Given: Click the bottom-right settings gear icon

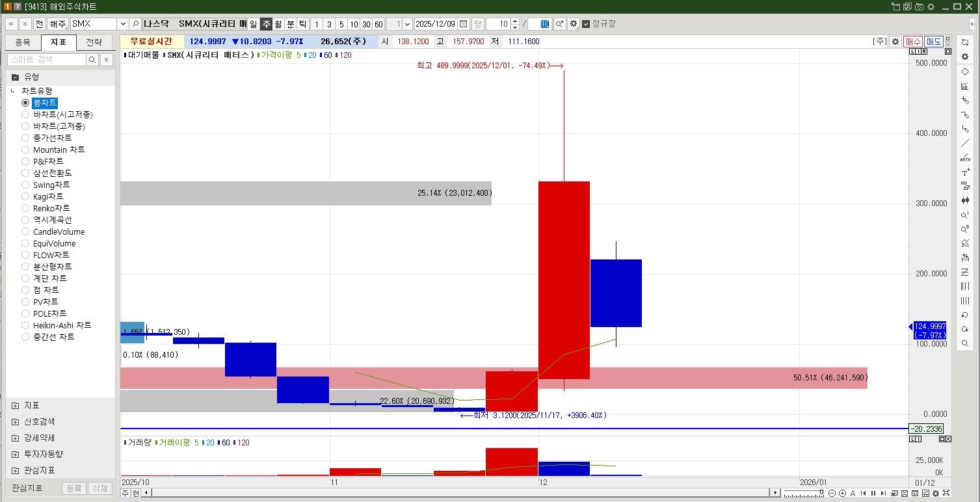Looking at the screenshot, I should (x=936, y=494).
